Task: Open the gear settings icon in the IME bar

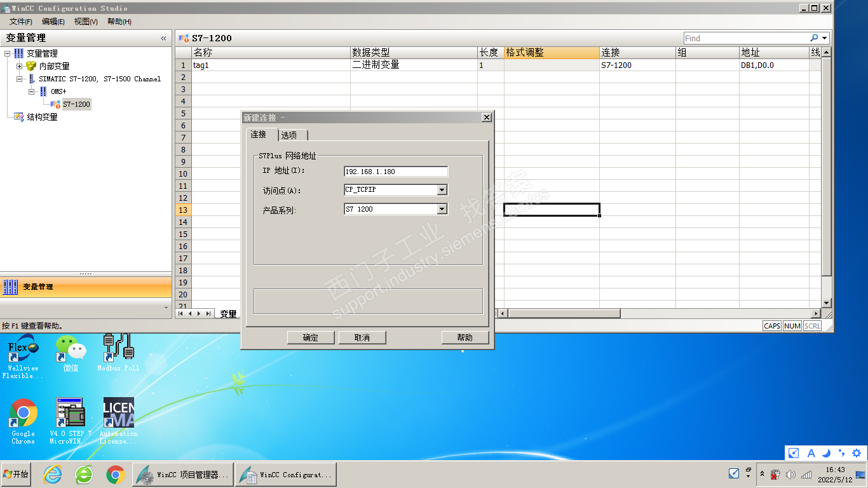Action: 857,453
